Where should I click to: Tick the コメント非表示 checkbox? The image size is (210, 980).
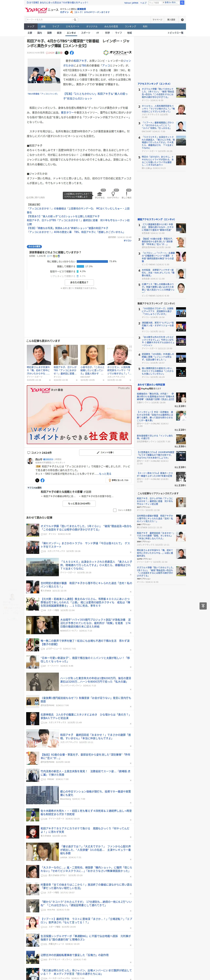[115, 510]
